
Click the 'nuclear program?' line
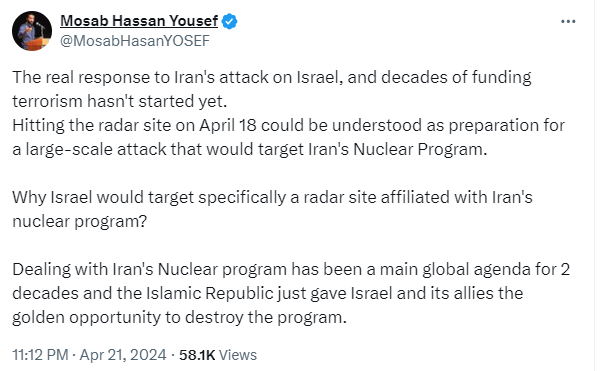tap(79, 222)
